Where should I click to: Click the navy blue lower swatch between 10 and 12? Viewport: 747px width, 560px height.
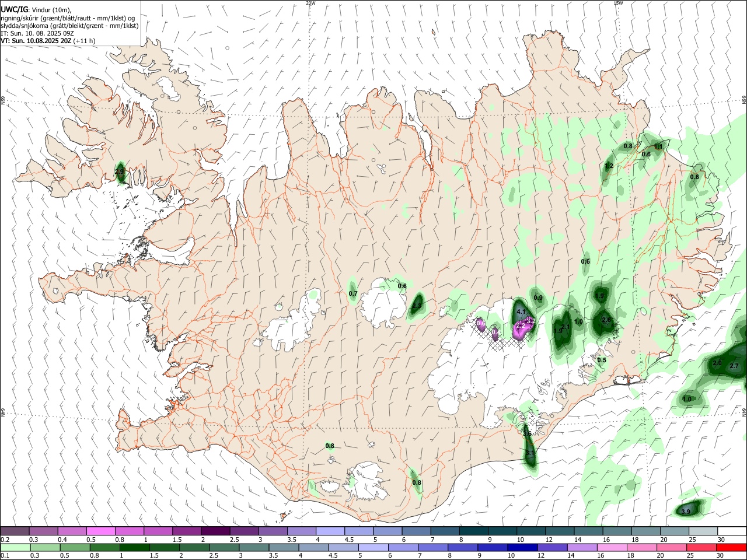click(x=523, y=547)
